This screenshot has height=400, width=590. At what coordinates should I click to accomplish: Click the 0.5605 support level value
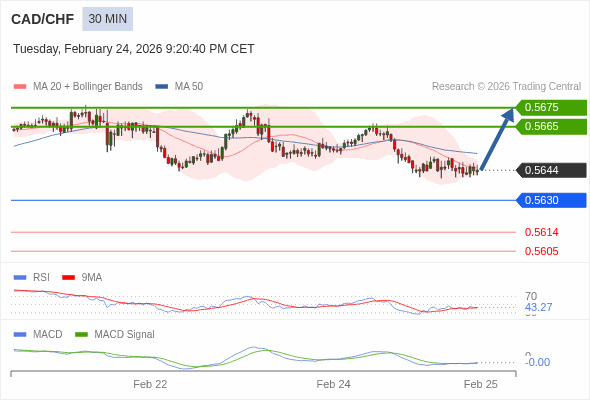[541, 251]
